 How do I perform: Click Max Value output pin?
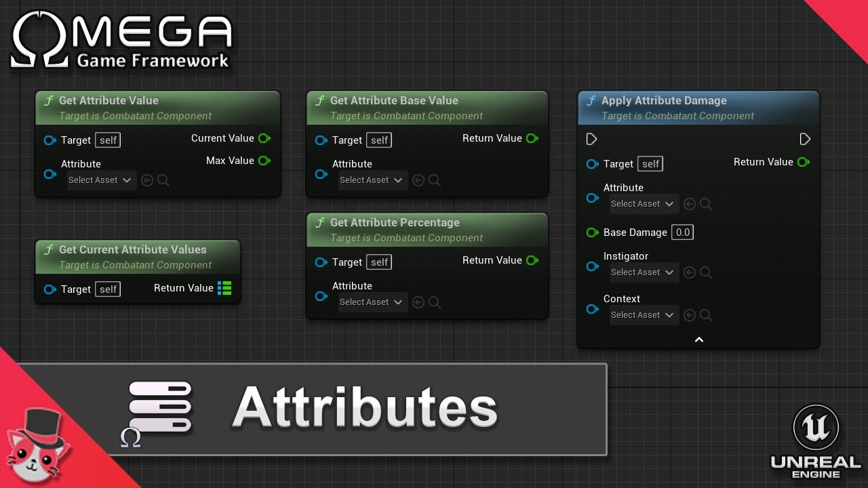(x=264, y=161)
